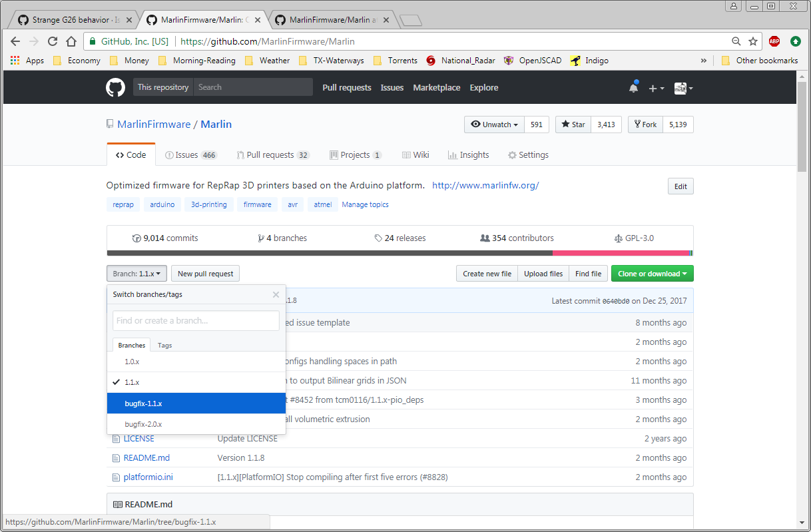Image resolution: width=811 pixels, height=532 pixels.
Task: View the 24 releases
Action: (400, 238)
